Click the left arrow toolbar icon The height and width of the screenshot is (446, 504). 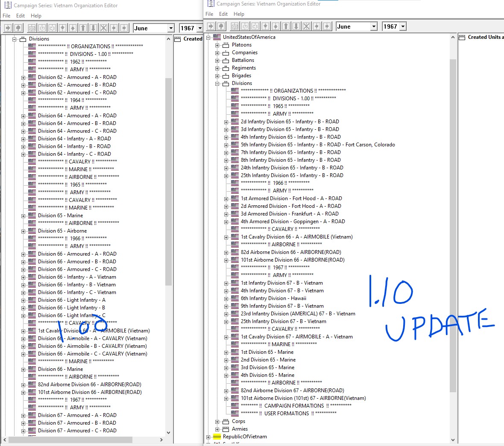pos(316,26)
